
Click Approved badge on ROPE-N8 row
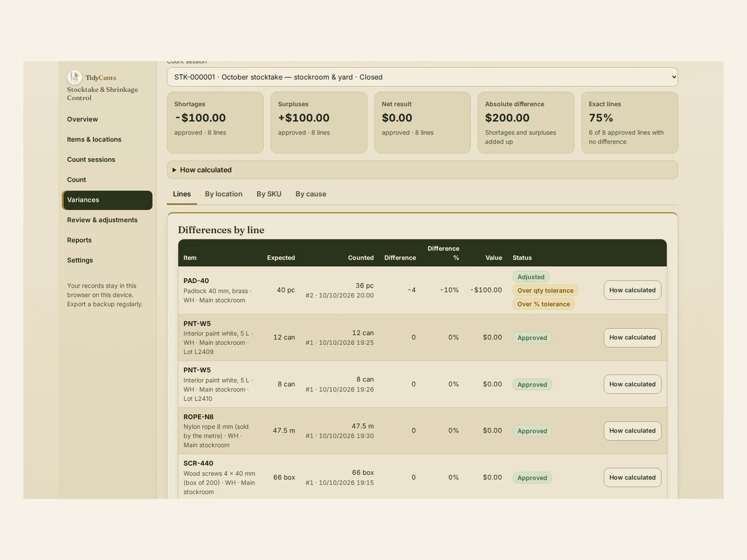532,431
